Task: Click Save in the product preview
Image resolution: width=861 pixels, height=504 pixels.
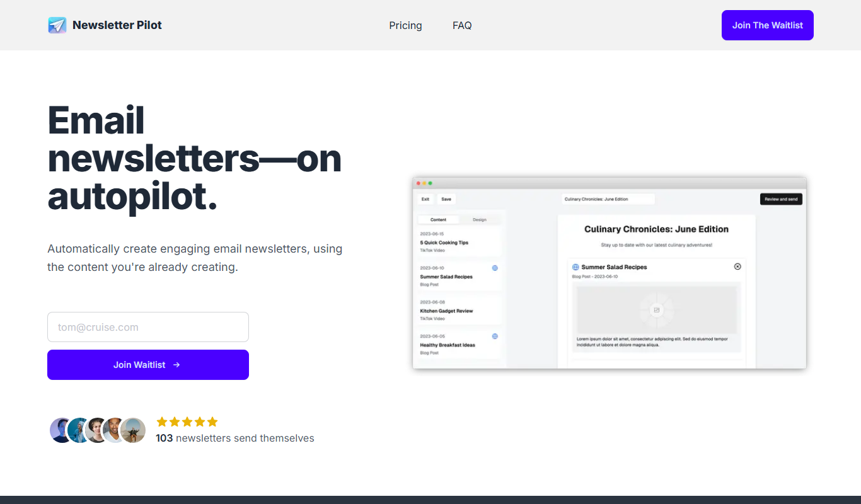Action: click(446, 199)
